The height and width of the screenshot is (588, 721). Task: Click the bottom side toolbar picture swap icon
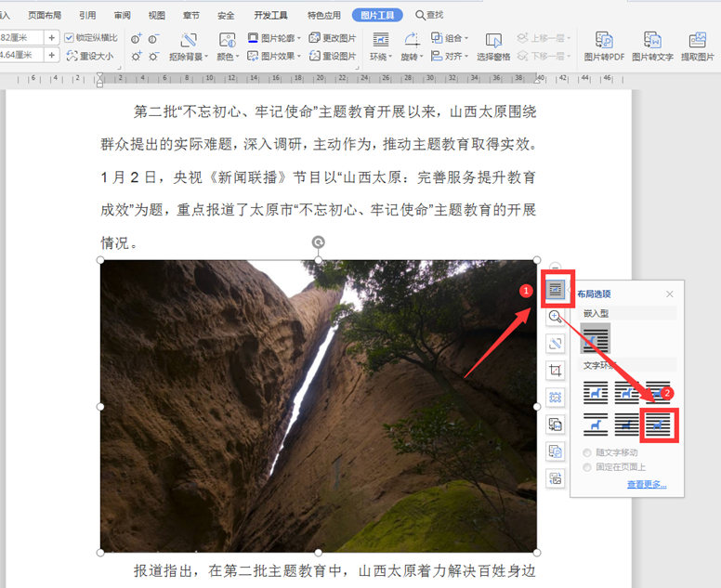(556, 478)
